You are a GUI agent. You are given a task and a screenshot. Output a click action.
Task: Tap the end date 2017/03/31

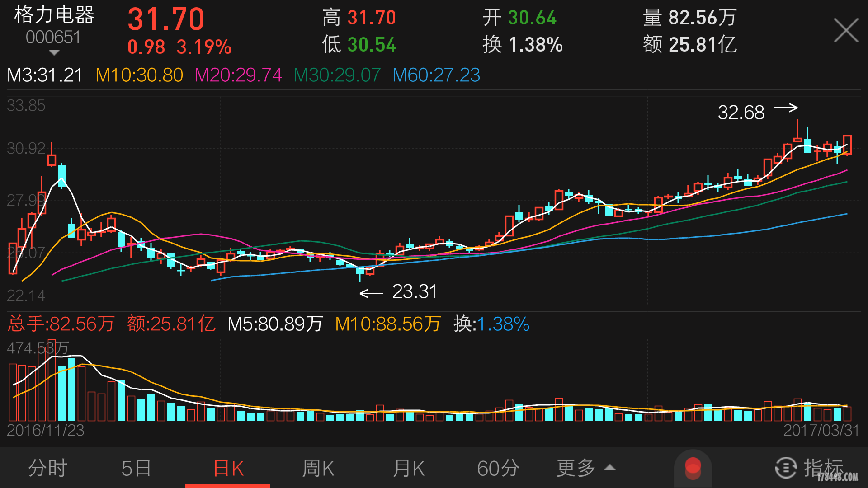(x=821, y=430)
